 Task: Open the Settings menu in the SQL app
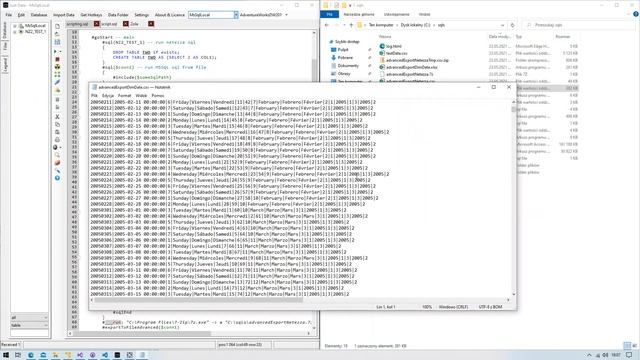coord(142,15)
